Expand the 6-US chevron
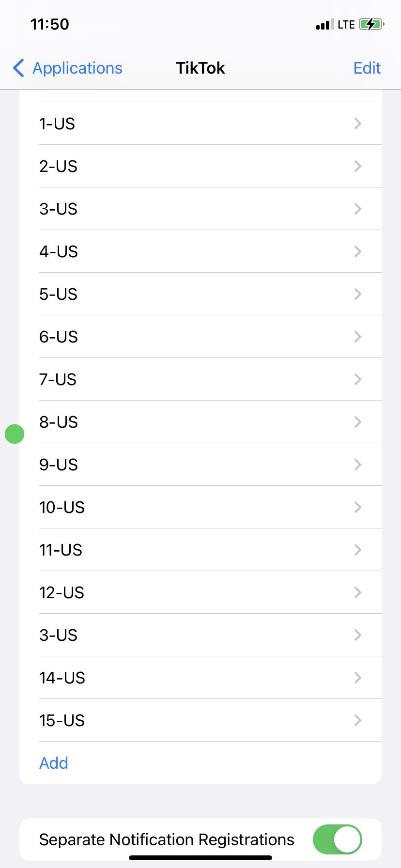 coord(357,337)
